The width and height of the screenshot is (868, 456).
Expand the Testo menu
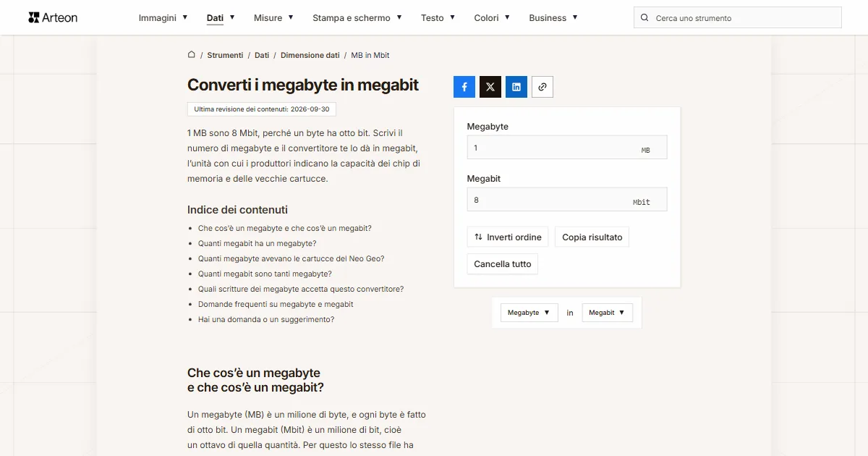pos(438,17)
